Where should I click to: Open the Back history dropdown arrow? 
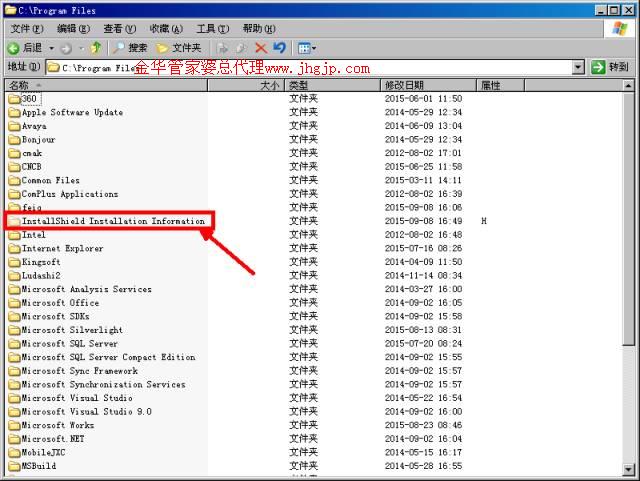tap(51, 49)
